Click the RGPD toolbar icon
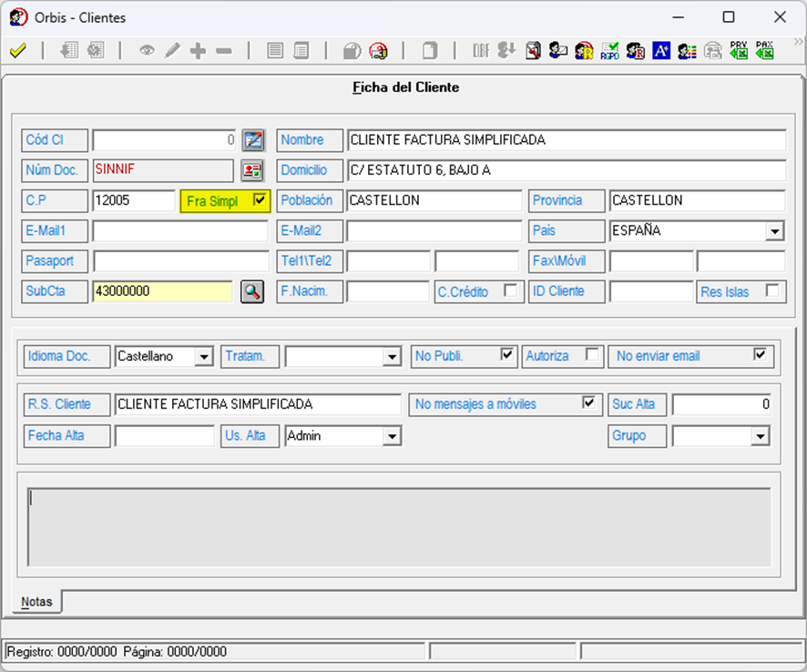The image size is (807, 672). (x=609, y=51)
